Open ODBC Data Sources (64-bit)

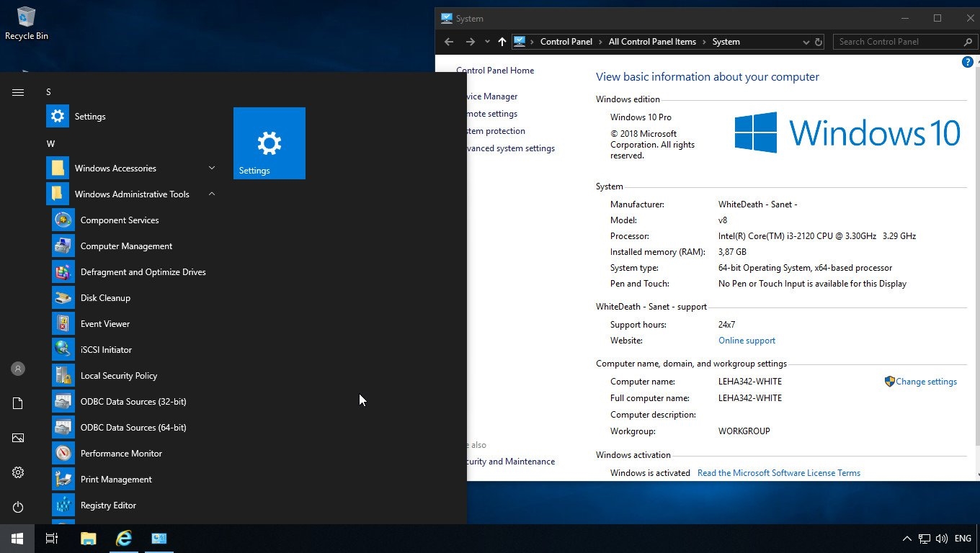pos(134,428)
